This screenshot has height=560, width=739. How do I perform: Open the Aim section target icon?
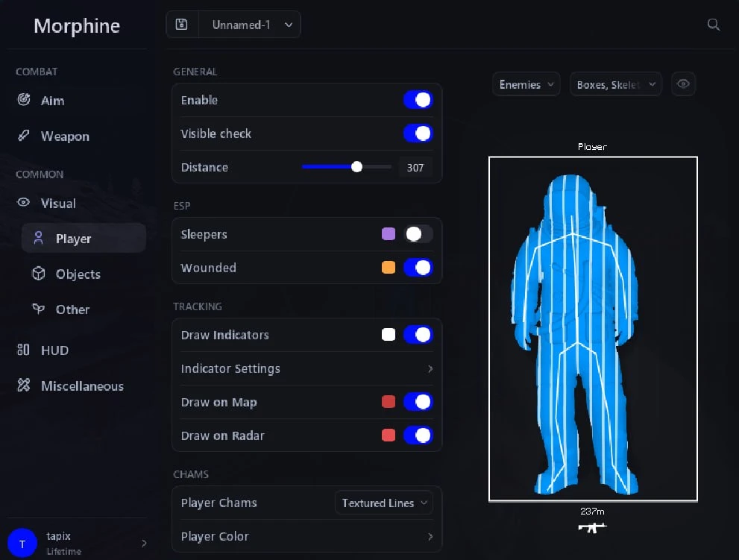pyautogui.click(x=24, y=99)
